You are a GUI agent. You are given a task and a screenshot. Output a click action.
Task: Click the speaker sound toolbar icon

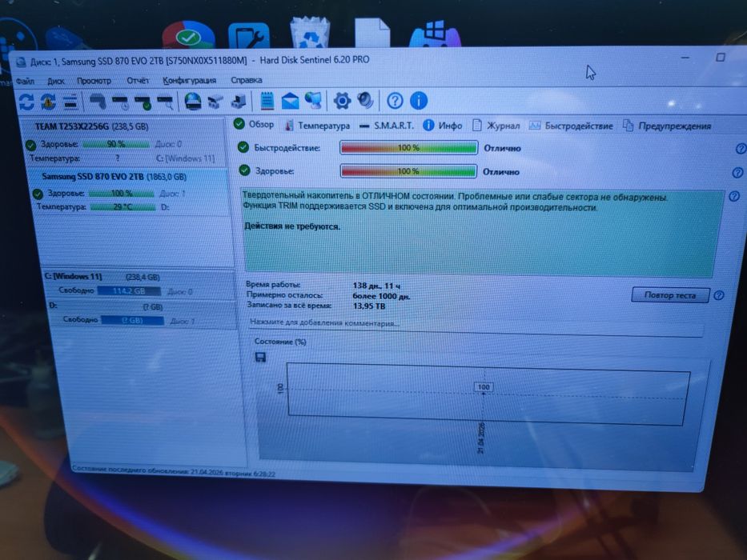pyautogui.click(x=365, y=100)
